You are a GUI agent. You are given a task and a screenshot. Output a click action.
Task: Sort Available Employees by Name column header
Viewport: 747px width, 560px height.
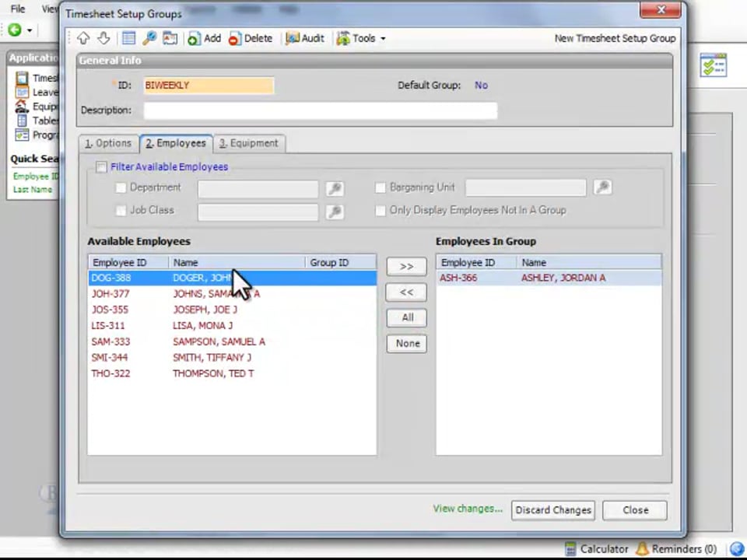coord(237,263)
